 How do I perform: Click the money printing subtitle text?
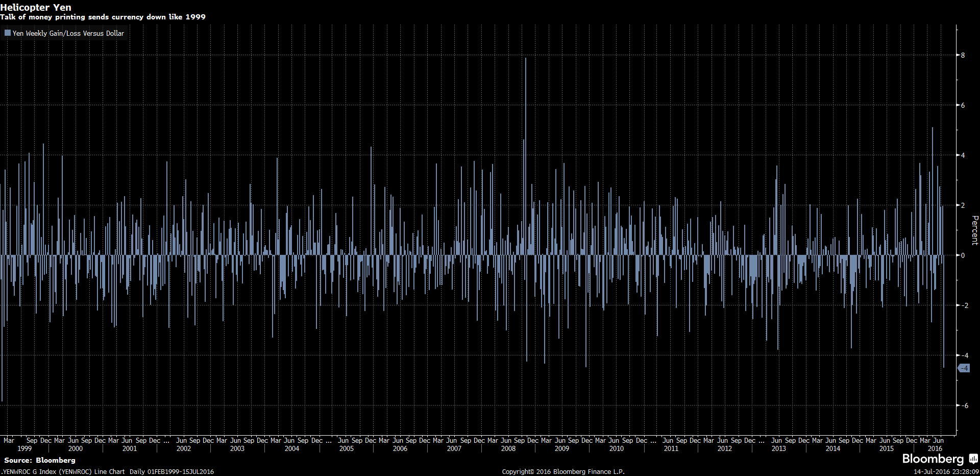click(103, 17)
